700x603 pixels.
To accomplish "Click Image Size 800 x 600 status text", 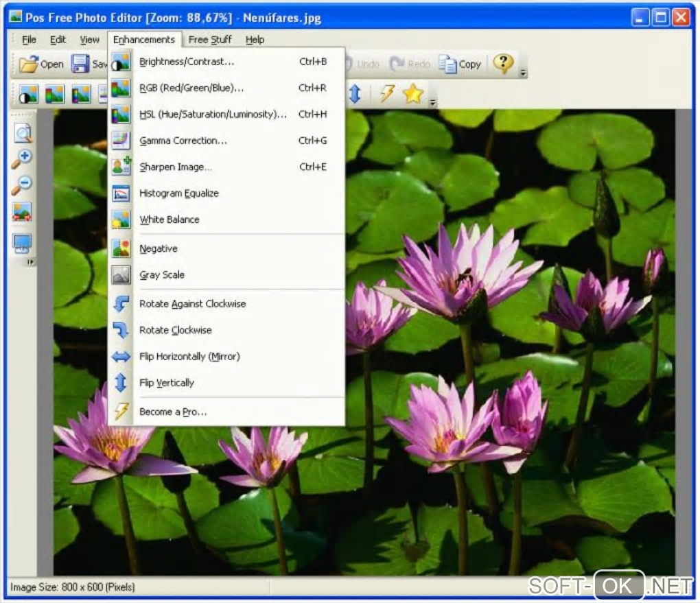I will [72, 587].
